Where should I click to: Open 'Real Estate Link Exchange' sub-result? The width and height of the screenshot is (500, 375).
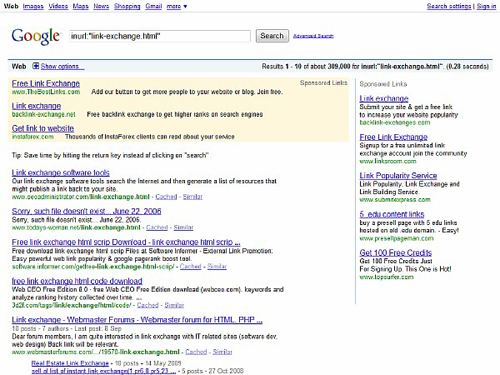coord(70,363)
